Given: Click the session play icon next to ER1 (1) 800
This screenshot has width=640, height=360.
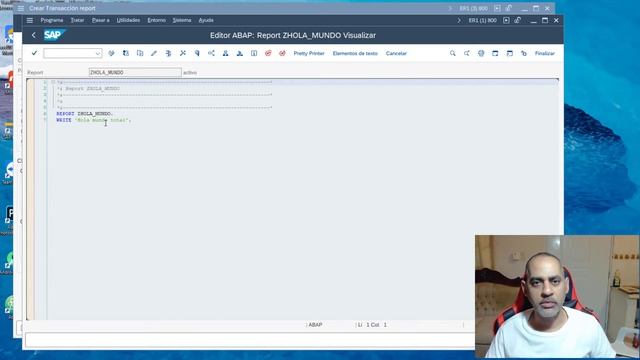Looking at the screenshot, I should 506,20.
